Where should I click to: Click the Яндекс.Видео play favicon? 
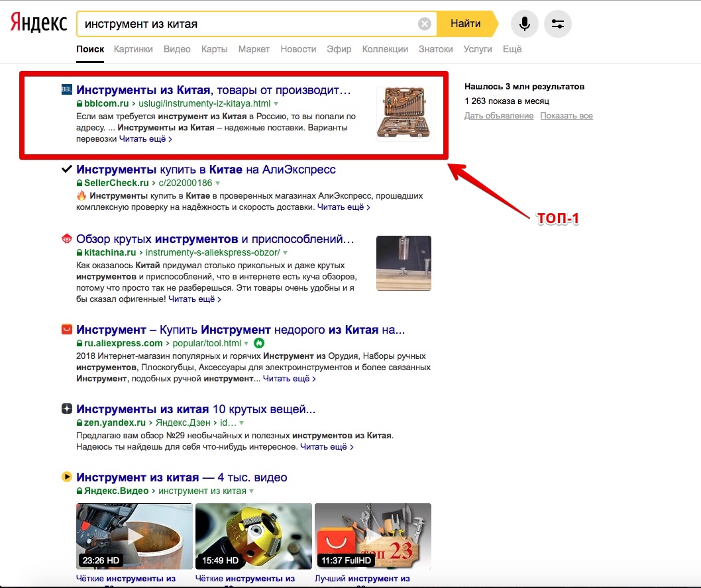point(67,477)
